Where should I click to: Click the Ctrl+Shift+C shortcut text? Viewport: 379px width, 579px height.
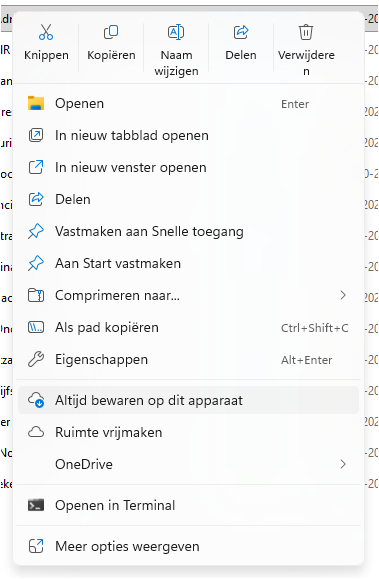314,328
